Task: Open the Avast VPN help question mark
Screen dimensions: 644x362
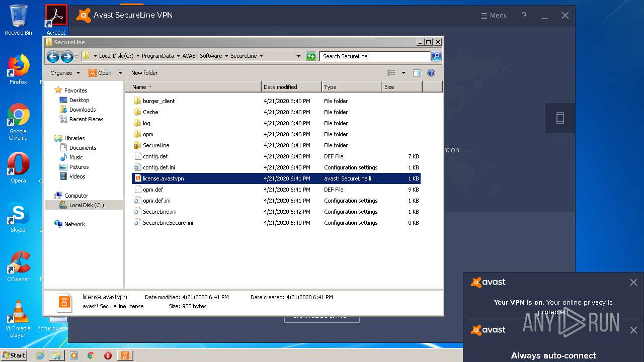Action: click(524, 15)
